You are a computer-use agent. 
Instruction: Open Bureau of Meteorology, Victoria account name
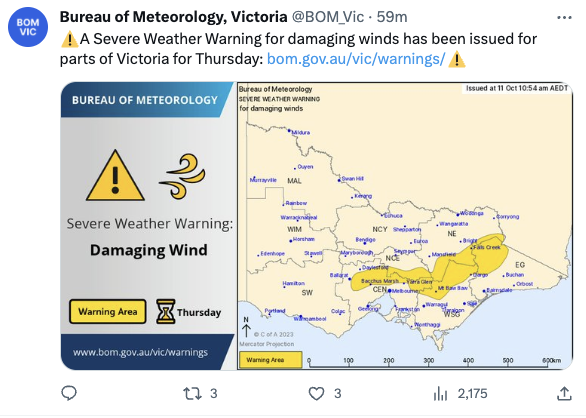pos(173,17)
